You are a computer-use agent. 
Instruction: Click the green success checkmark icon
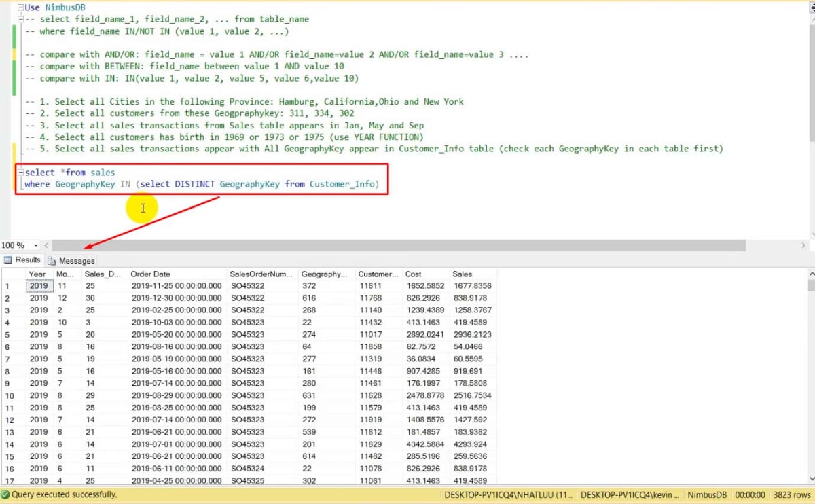tap(7, 496)
